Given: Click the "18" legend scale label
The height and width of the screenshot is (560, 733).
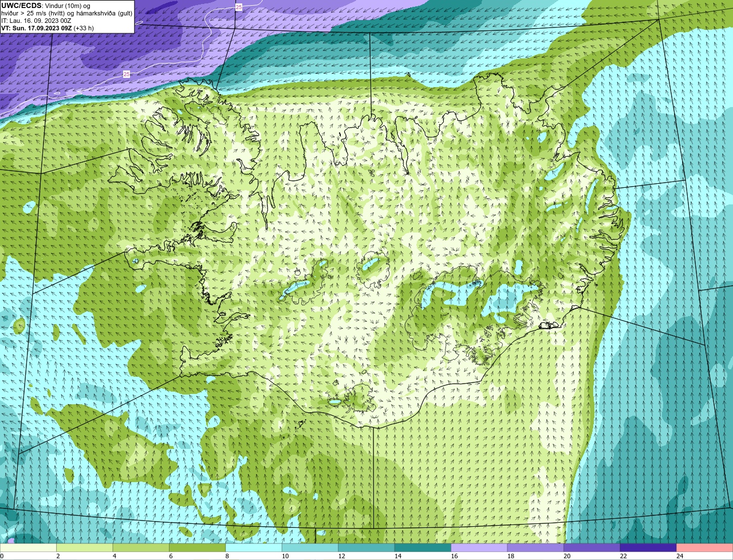Looking at the screenshot, I should pyautogui.click(x=510, y=556).
